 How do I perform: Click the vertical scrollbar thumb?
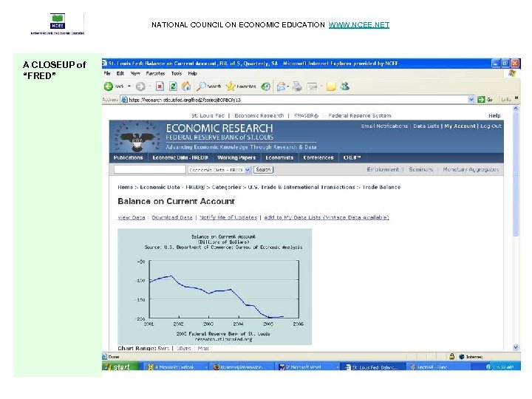pos(516,174)
